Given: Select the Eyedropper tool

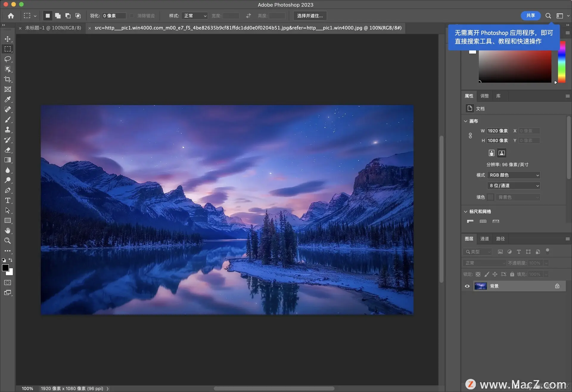Looking at the screenshot, I should (x=8, y=99).
